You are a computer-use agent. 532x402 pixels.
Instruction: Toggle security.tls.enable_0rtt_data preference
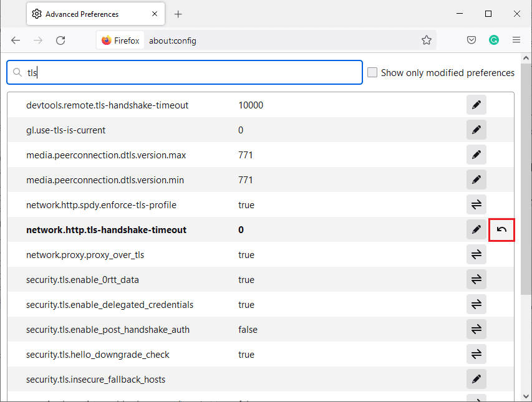476,279
